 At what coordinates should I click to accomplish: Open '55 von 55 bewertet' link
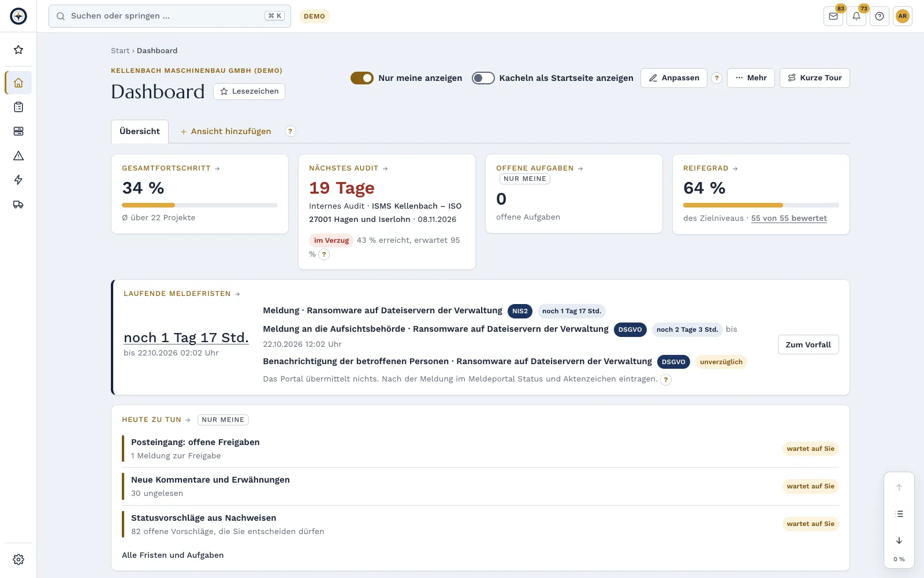click(789, 218)
